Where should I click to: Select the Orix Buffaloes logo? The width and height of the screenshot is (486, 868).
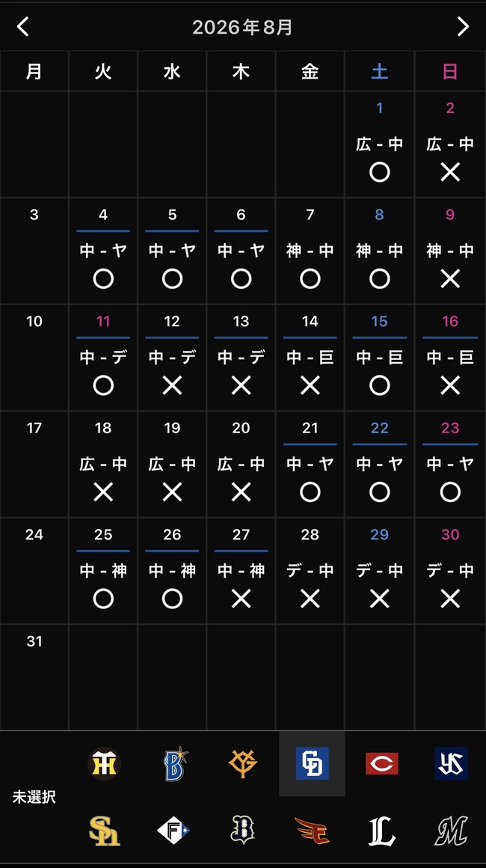point(242,831)
